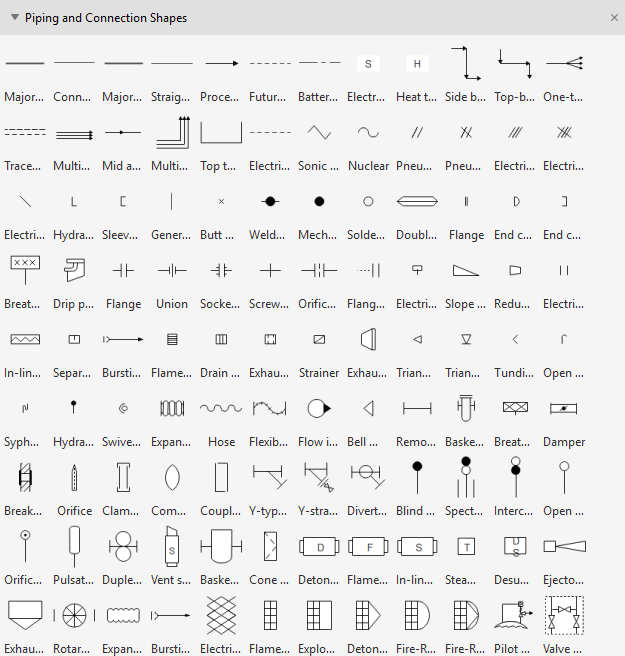Select the Process flow arrow line shape
The width and height of the screenshot is (625, 656).
click(x=221, y=64)
